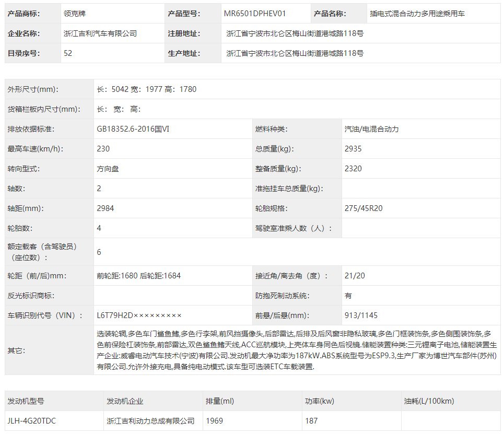Click the 转向型式 label
This screenshot has width=504, height=434.
[x=24, y=169]
